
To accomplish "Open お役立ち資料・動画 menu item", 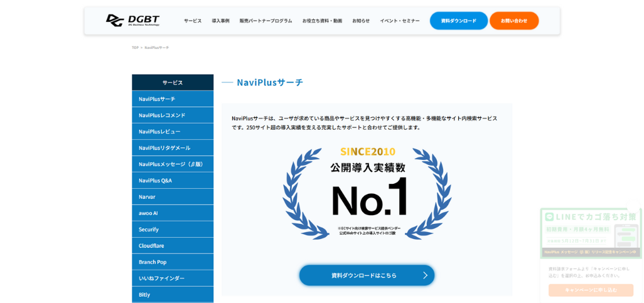I will tap(322, 21).
